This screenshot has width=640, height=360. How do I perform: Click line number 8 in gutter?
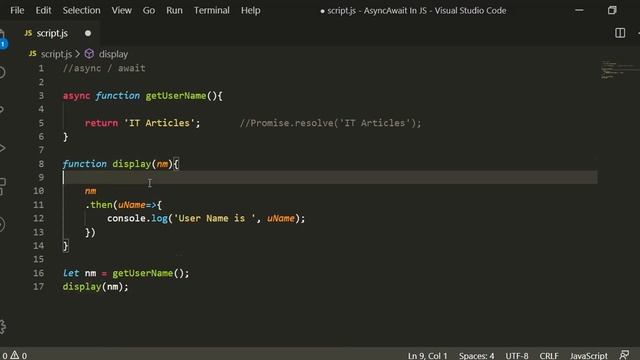[41, 164]
